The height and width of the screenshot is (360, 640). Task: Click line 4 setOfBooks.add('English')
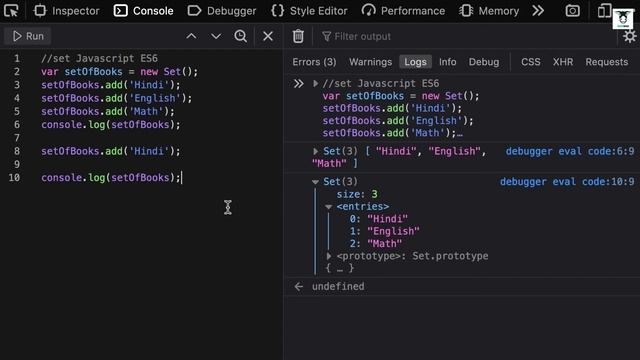(x=116, y=98)
